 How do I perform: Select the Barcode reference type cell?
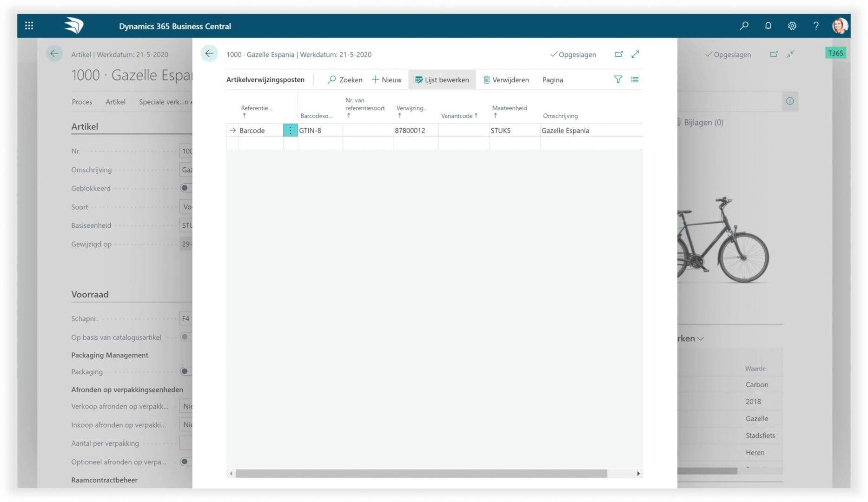click(x=260, y=131)
